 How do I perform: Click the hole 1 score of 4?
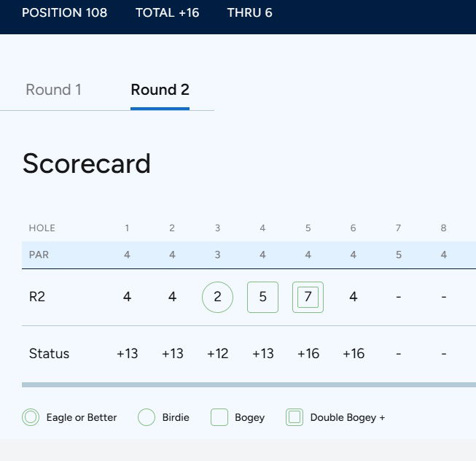tap(127, 298)
